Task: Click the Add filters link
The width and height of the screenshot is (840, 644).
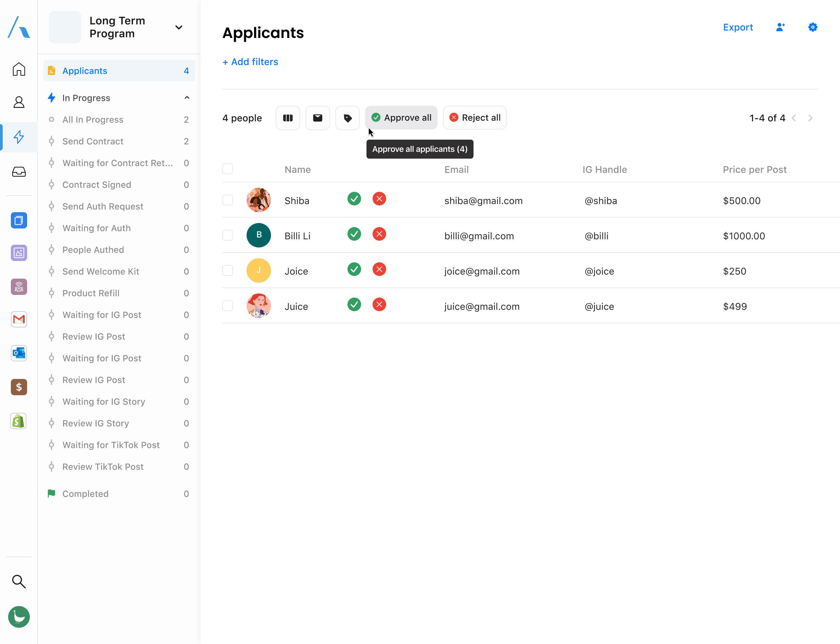Action: pyautogui.click(x=250, y=62)
